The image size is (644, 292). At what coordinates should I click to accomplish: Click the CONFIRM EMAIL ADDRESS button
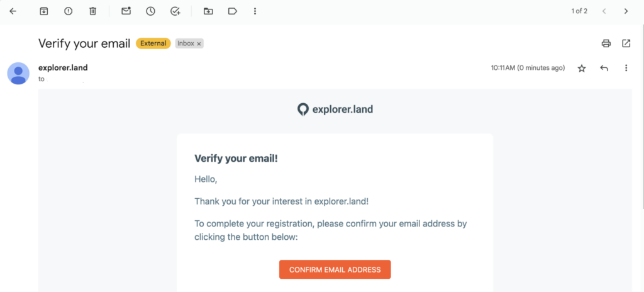coord(335,269)
